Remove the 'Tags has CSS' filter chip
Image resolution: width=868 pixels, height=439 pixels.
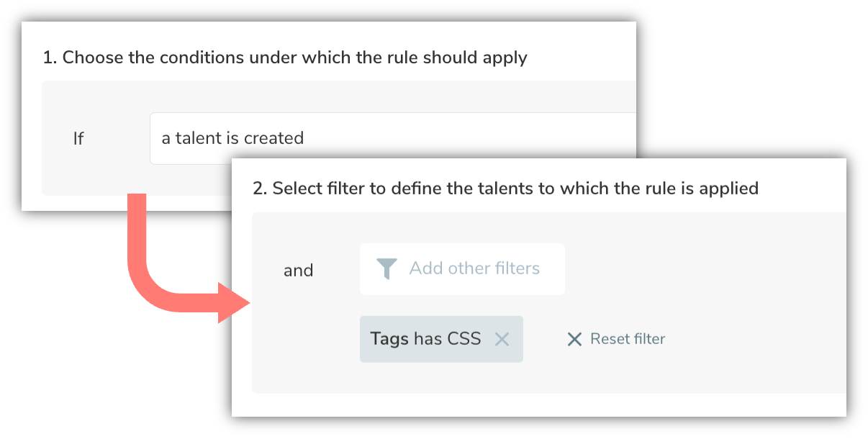(502, 339)
